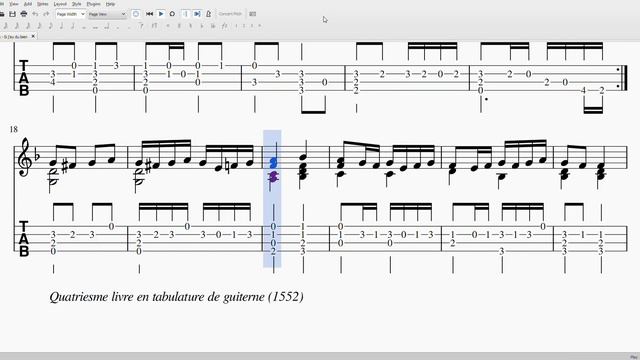The image size is (640, 360).
Task: Flip the stem direction
Action: coord(224,26)
